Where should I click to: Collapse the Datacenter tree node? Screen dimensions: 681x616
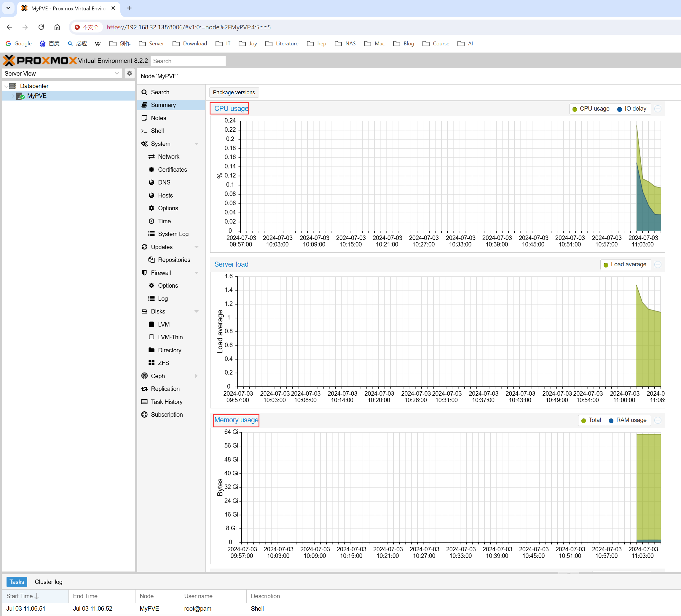[x=6, y=86]
